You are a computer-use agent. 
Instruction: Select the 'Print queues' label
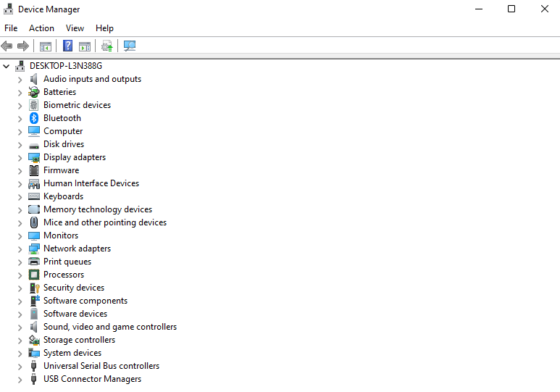point(67,262)
